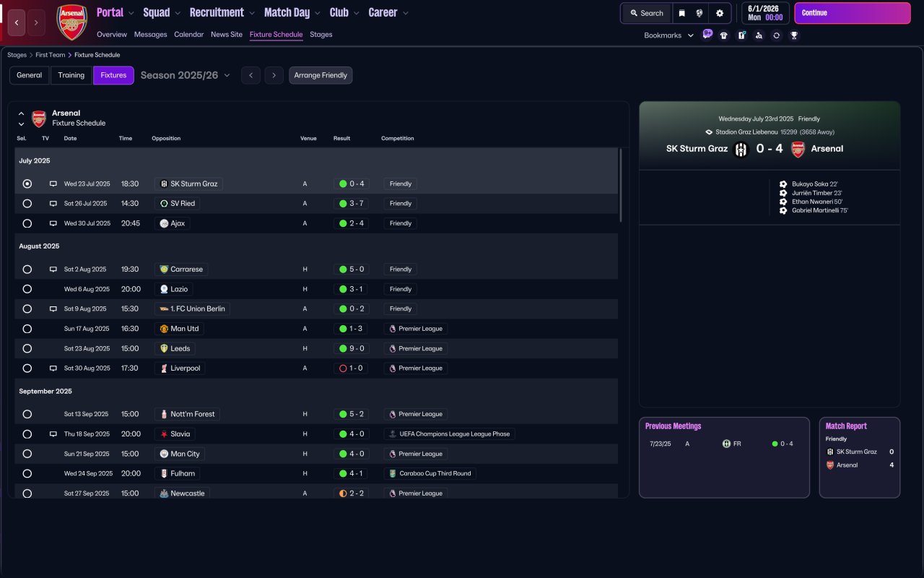Image resolution: width=924 pixels, height=578 pixels.
Task: Select the SK Sturm Graz fixture radio button
Action: click(x=27, y=184)
